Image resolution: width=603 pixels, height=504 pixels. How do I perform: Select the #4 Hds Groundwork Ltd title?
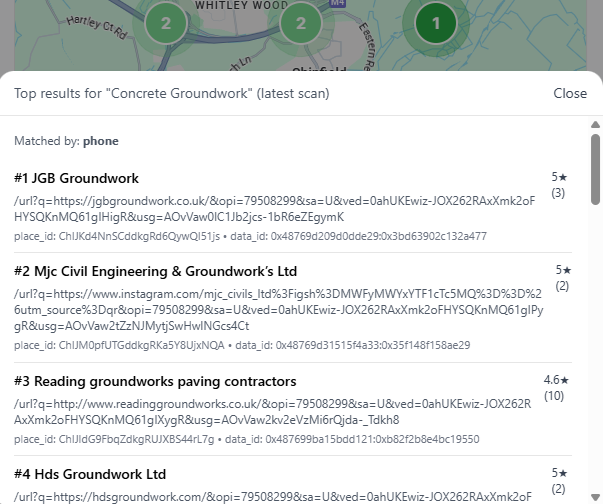click(90, 474)
